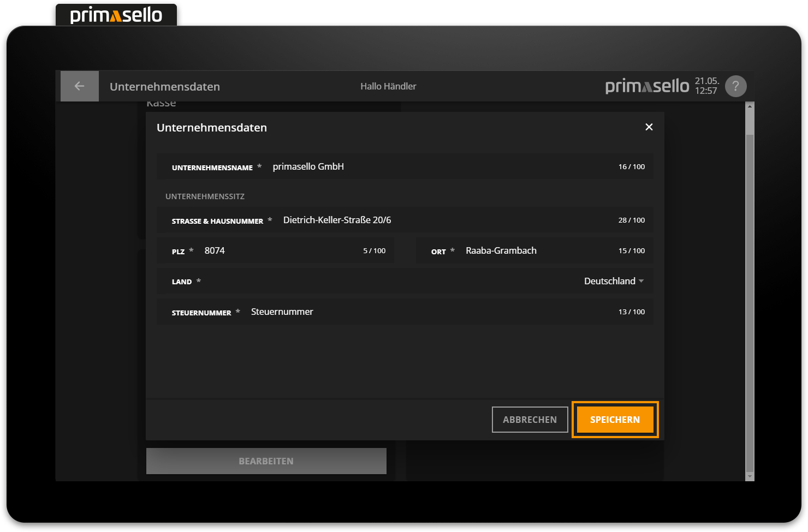This screenshot has height=532, width=808.
Task: Click the primasello logo tab at top left
Action: (x=116, y=15)
